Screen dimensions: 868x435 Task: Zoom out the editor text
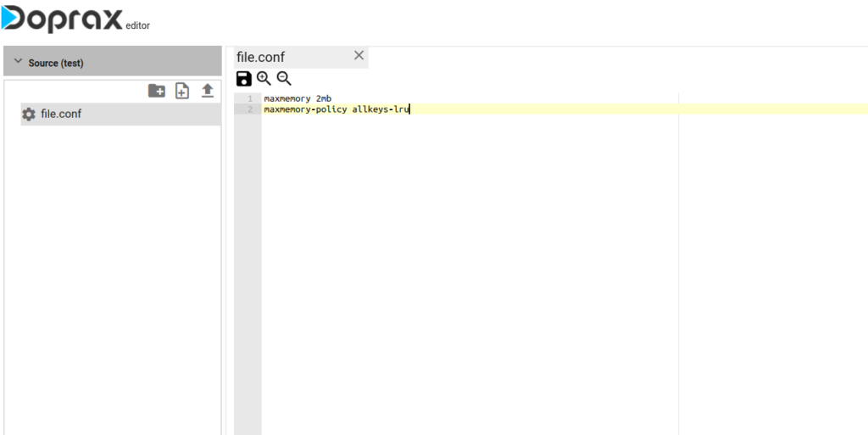click(284, 79)
